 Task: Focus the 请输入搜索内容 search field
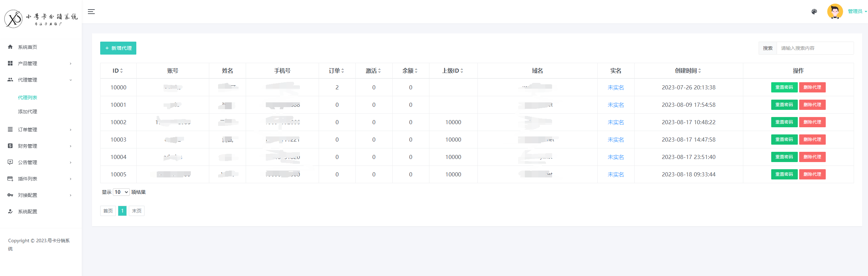(815, 48)
